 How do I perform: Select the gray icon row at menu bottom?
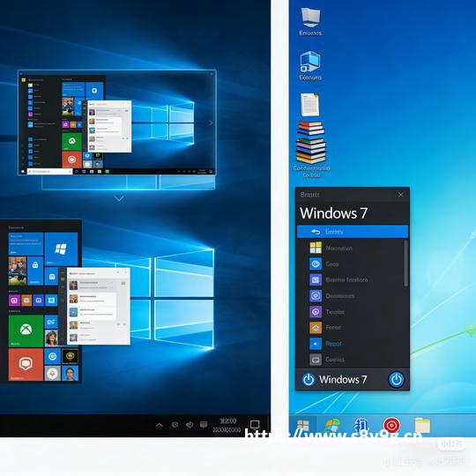click(352, 360)
